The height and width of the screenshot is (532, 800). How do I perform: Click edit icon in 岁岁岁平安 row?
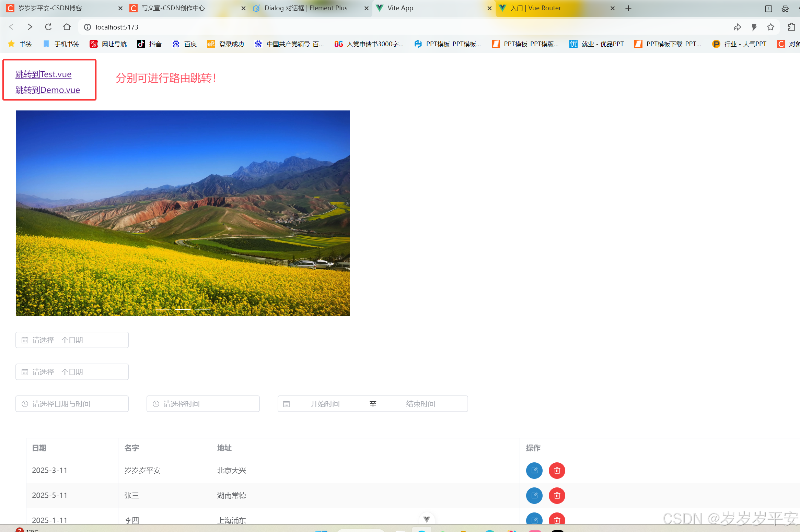click(x=534, y=470)
